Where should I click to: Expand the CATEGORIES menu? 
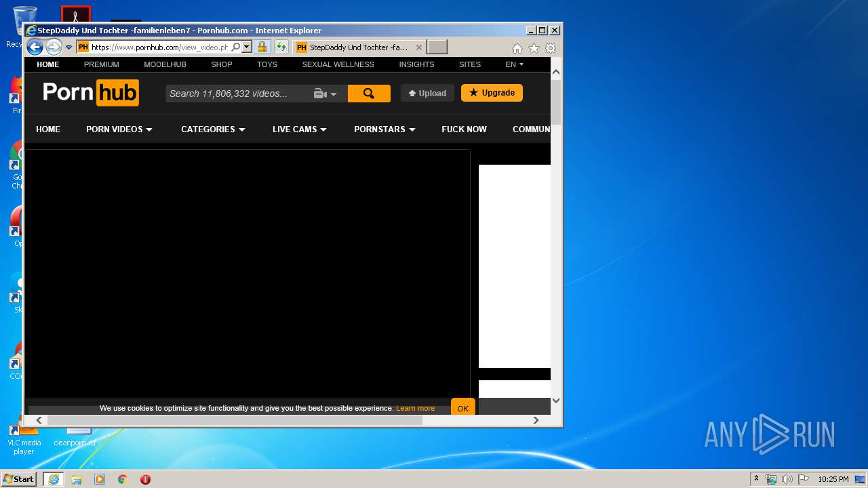tap(213, 129)
